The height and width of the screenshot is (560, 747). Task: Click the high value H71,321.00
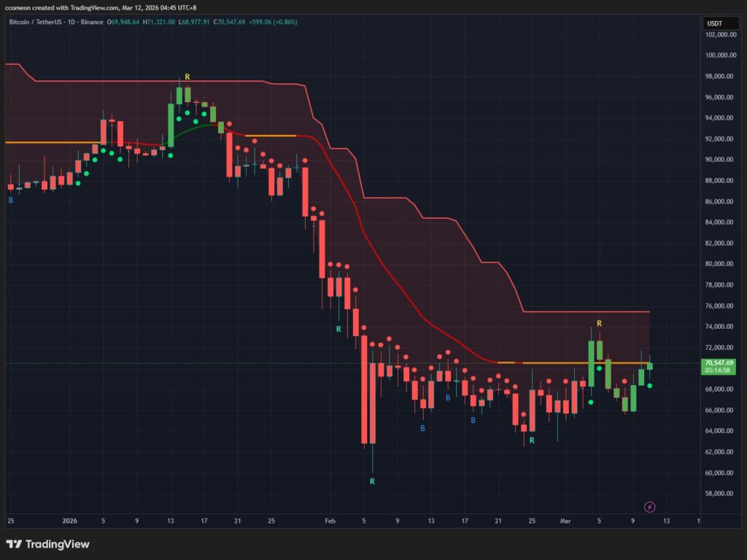[x=158, y=22]
